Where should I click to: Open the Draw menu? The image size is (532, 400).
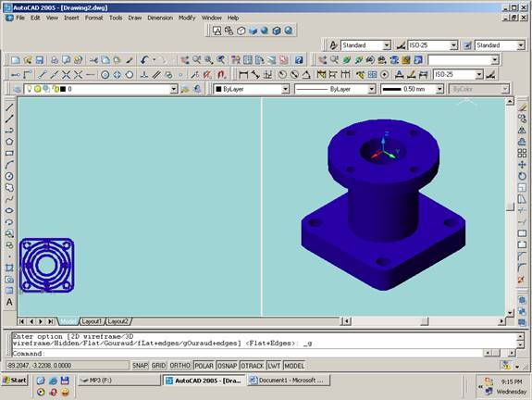tap(135, 18)
